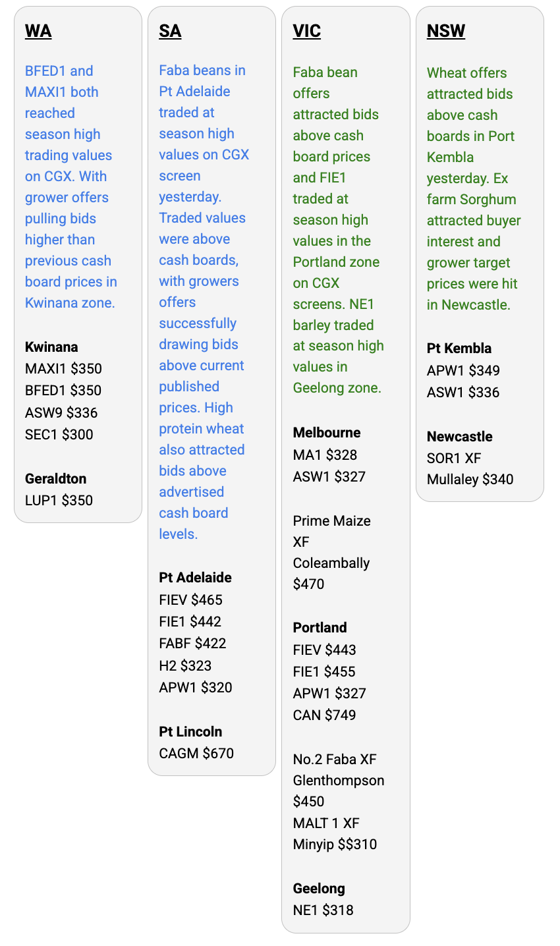Click the NSW underlined heading

pyautogui.click(x=445, y=31)
